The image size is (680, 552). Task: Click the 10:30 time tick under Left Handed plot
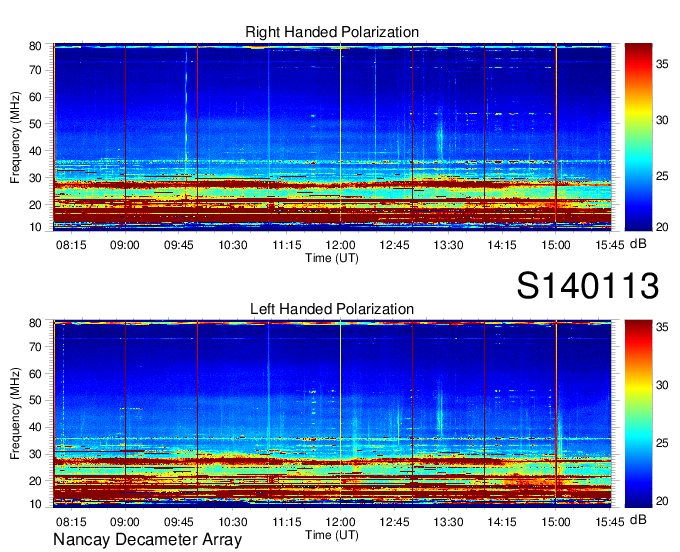[233, 522]
